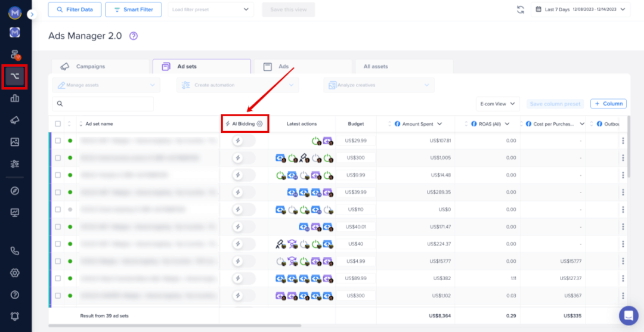Open three-dot menu for the US$89.99 budget row
The width and height of the screenshot is (644, 332).
click(x=623, y=278)
